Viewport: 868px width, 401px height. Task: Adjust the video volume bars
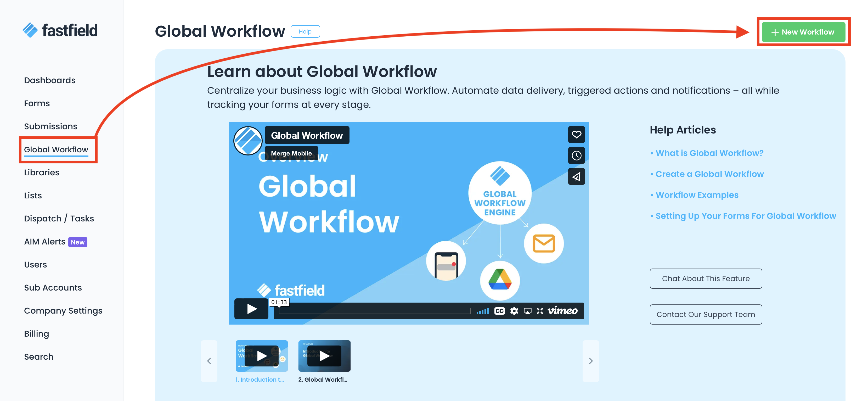pos(482,311)
